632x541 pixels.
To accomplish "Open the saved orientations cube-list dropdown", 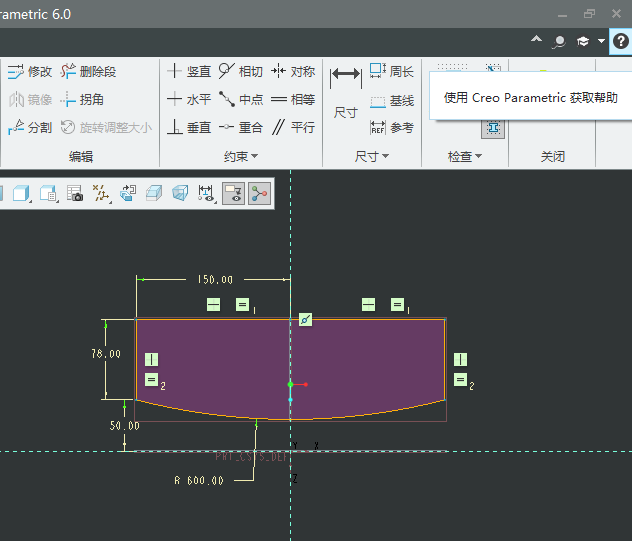I will pos(49,194).
